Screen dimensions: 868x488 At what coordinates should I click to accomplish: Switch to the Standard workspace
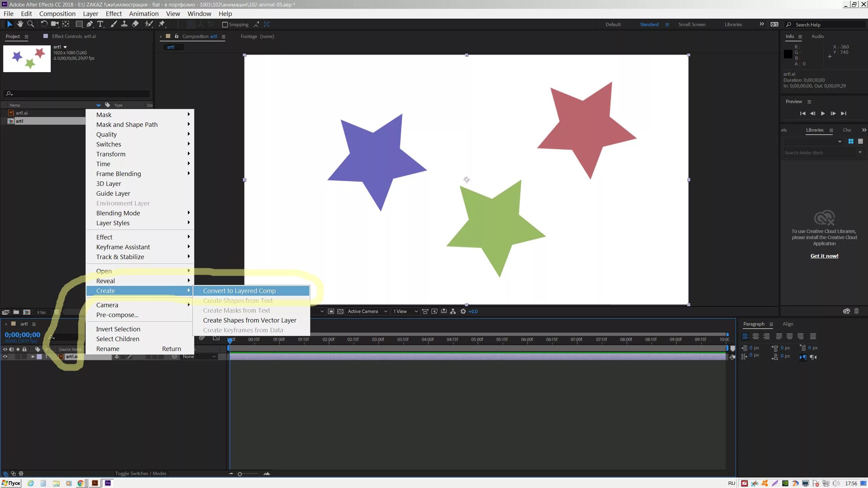click(x=649, y=24)
